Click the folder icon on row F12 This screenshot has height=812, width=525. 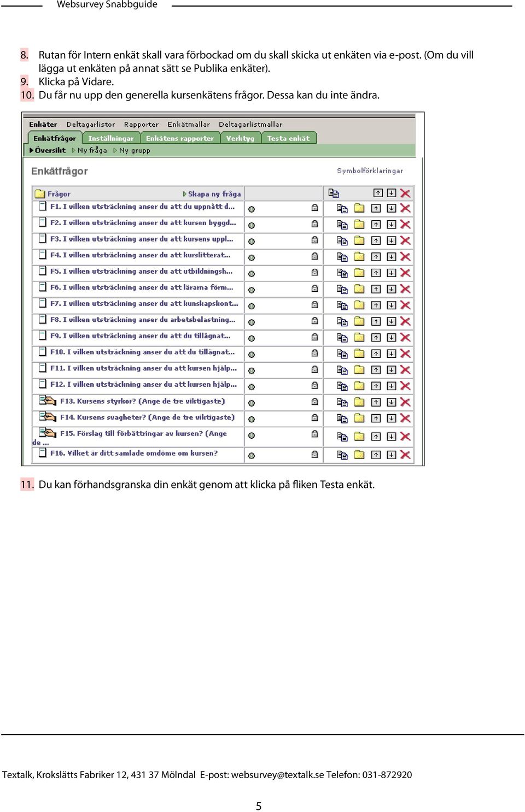(x=359, y=386)
